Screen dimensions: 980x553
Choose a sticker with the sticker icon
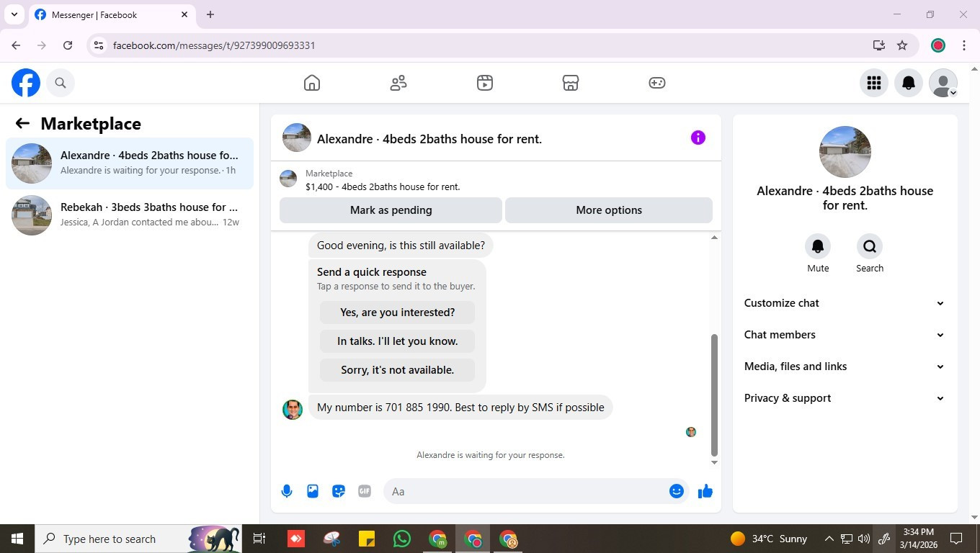[339, 491]
